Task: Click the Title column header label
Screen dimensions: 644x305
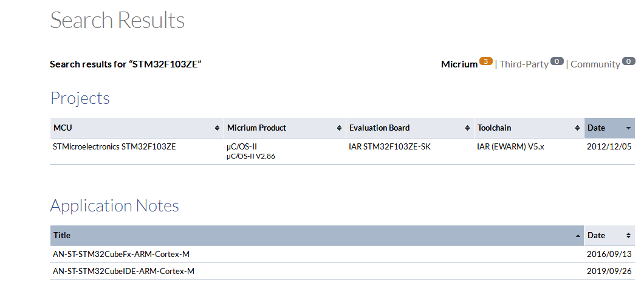Action: [62, 236]
